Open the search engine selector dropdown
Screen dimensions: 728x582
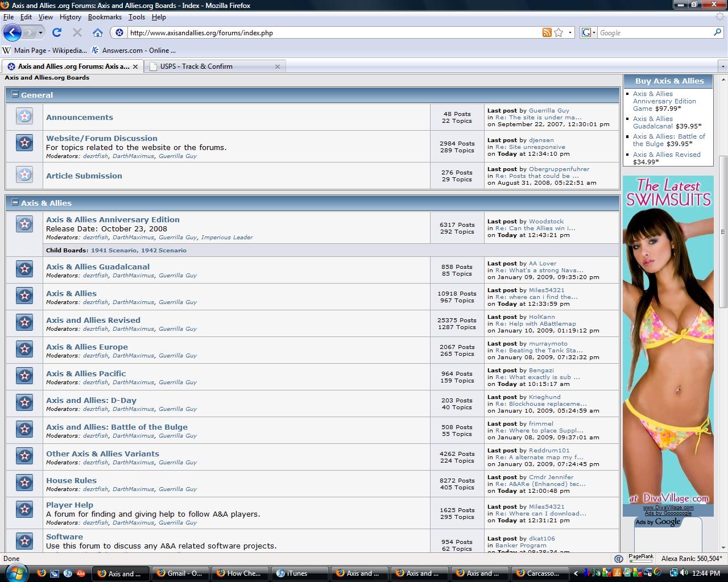click(x=588, y=32)
